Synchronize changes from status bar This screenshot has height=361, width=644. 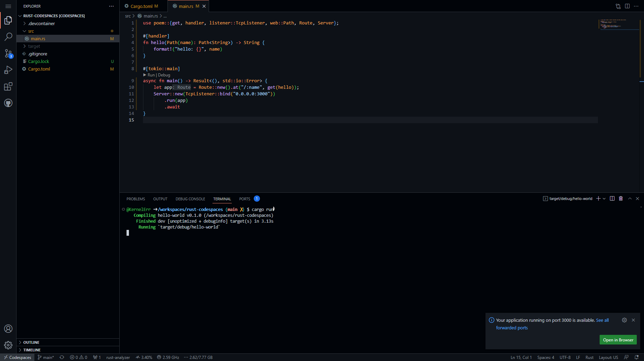tap(62, 357)
